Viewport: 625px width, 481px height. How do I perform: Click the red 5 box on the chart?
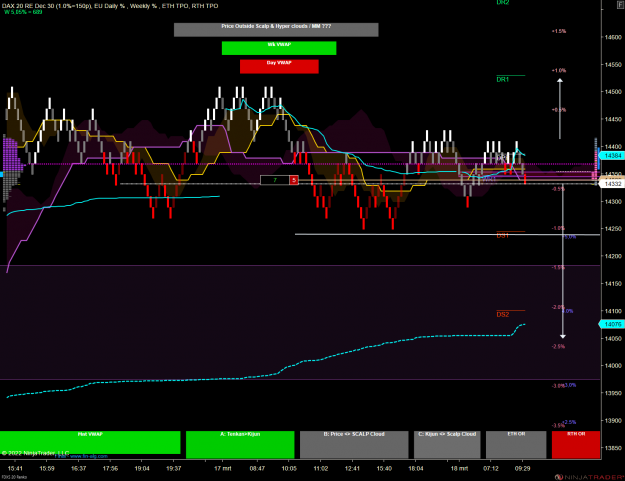pyautogui.click(x=294, y=180)
